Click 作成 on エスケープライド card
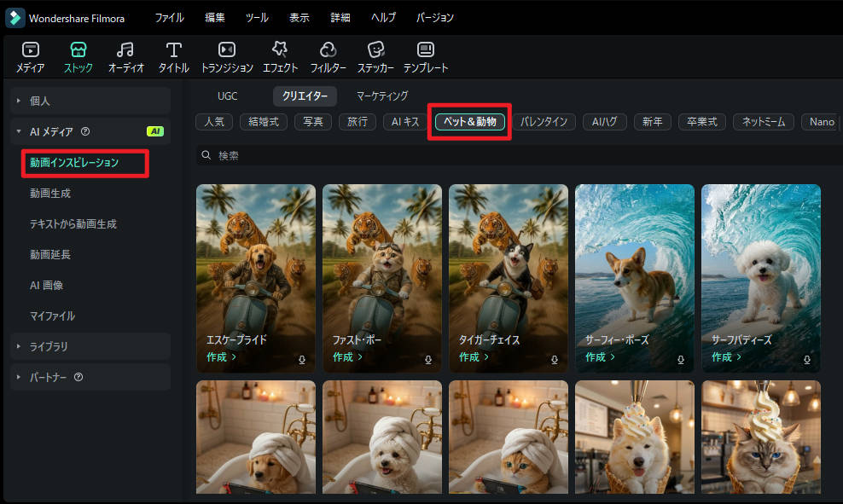 tap(221, 356)
